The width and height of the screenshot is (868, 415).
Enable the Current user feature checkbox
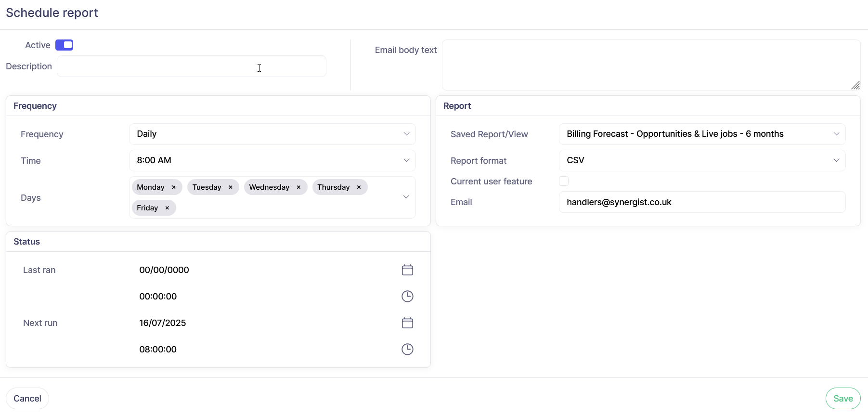(x=564, y=182)
